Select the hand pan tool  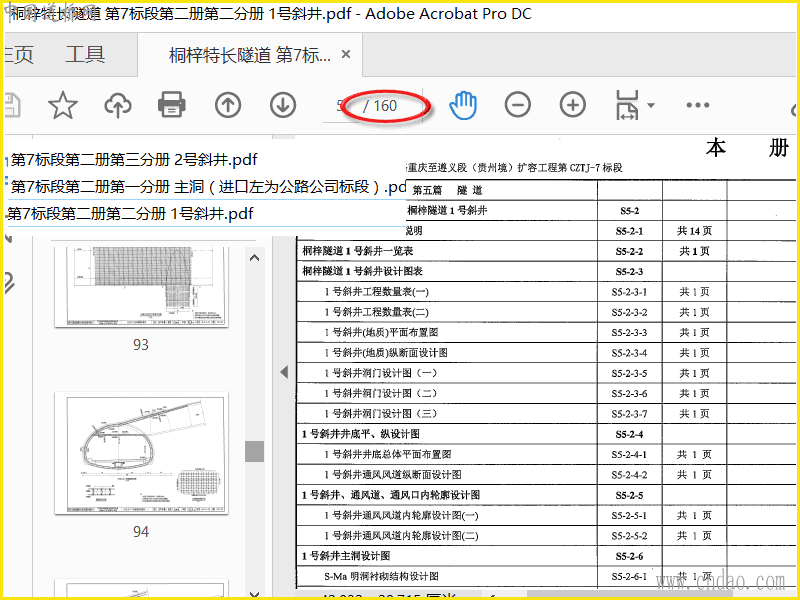point(463,105)
